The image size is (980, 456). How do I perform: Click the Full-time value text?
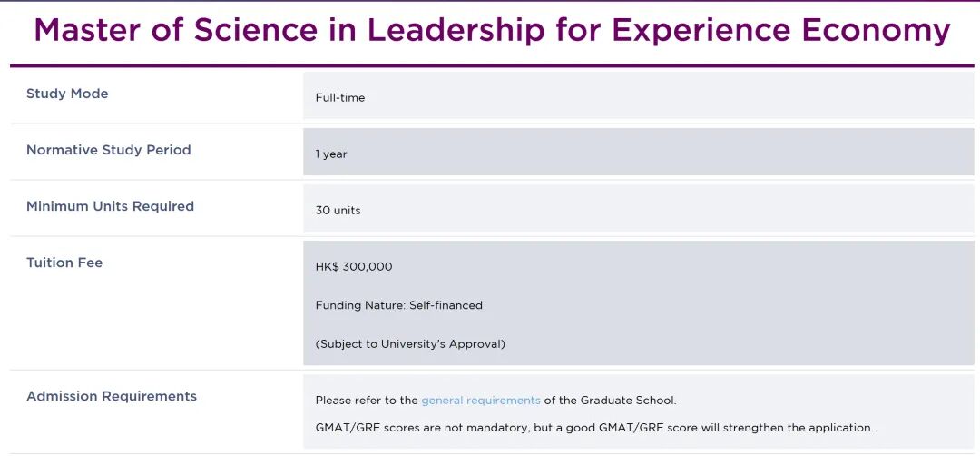tap(340, 97)
